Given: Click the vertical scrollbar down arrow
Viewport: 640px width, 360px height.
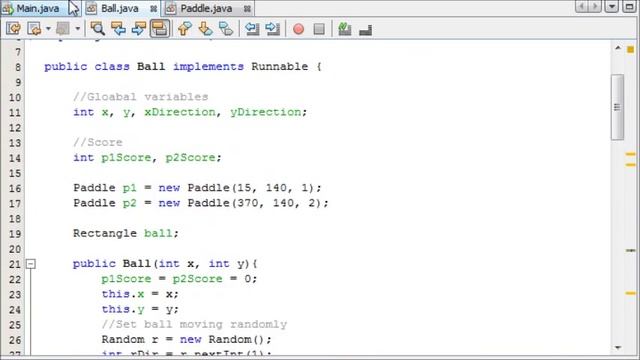Looking at the screenshot, I should coord(618,348).
